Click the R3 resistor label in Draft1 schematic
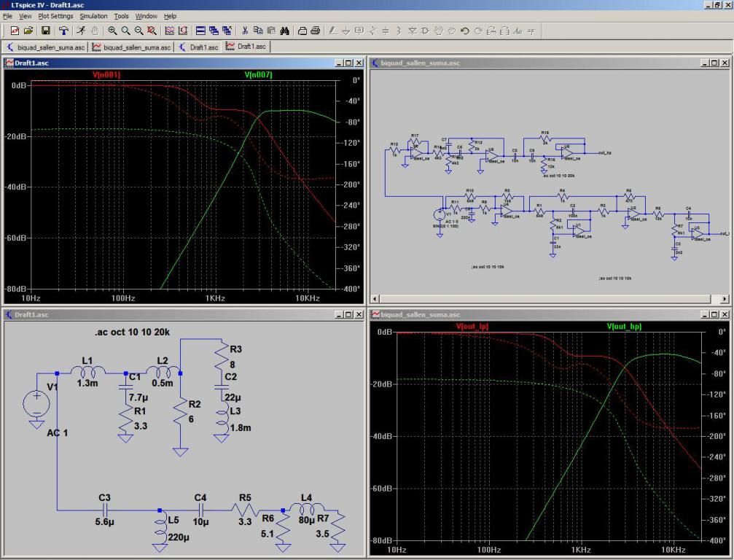The width and height of the screenshot is (734, 560). click(x=236, y=349)
